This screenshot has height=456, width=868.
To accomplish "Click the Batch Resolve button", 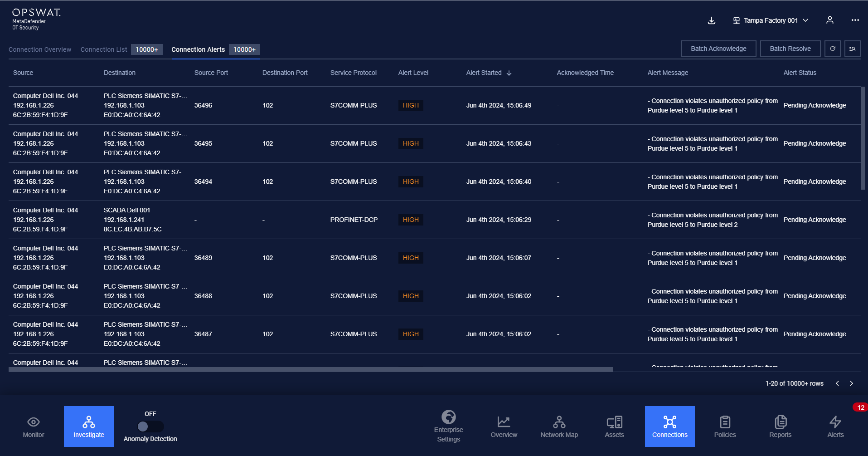I will click(790, 49).
